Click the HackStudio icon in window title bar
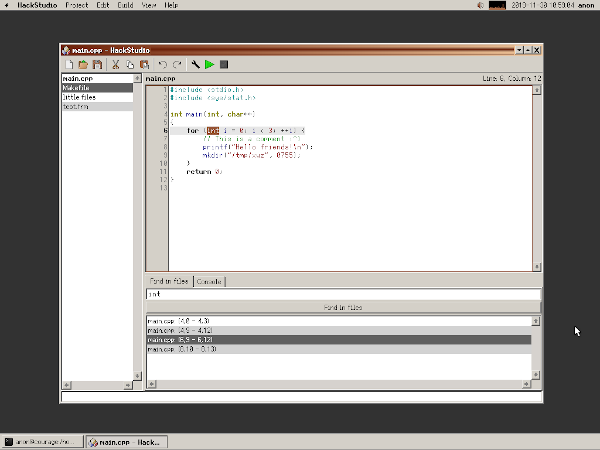 [66, 50]
